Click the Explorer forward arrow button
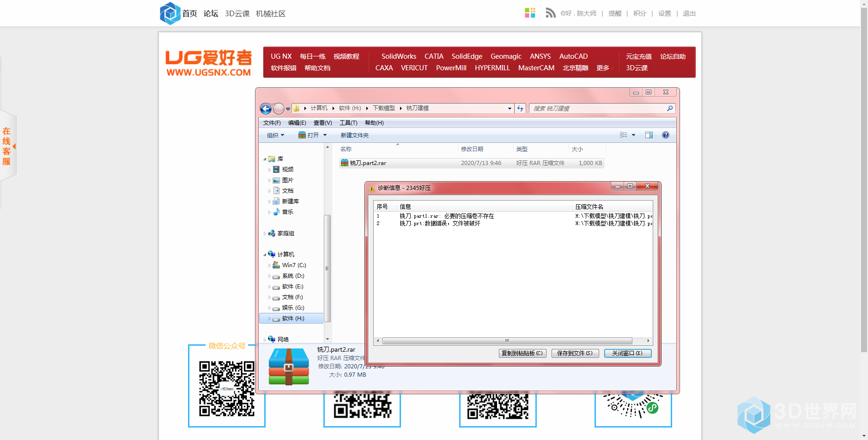 pos(279,109)
